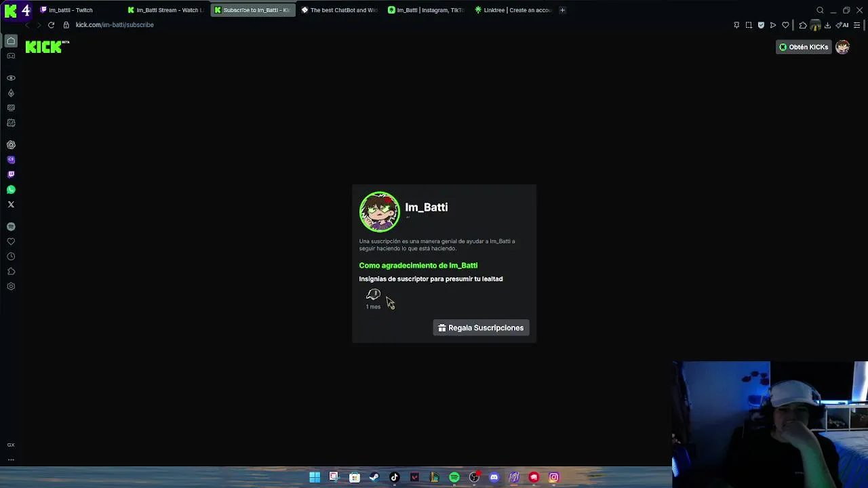868x488 pixels.
Task: Open Discord from the taskbar
Action: 494,478
